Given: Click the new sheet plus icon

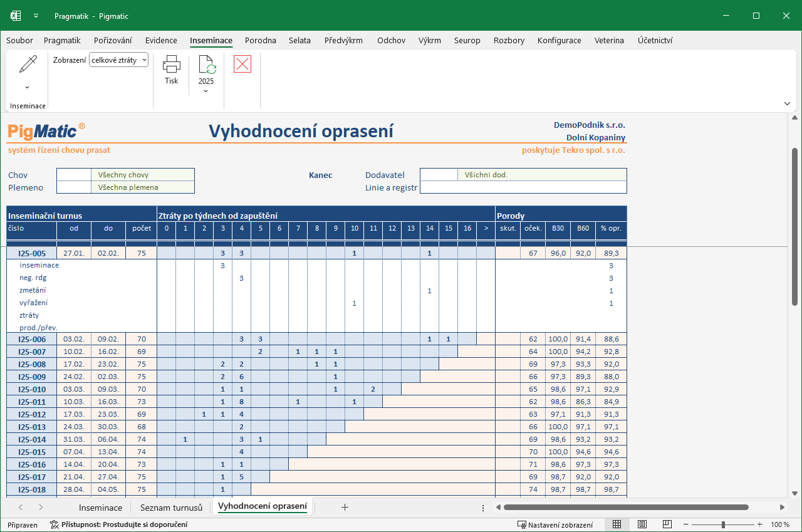Looking at the screenshot, I should click(345, 507).
